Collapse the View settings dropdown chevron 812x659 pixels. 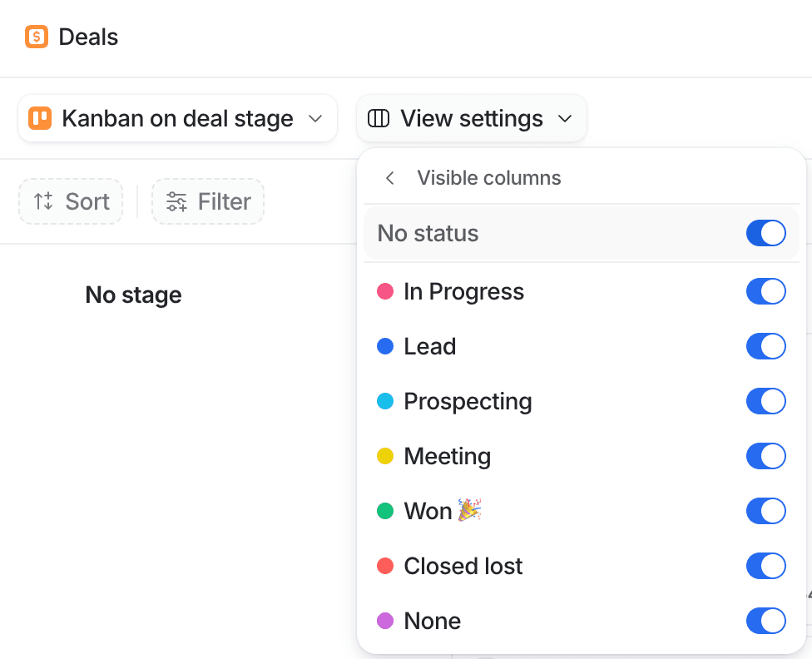pos(565,119)
